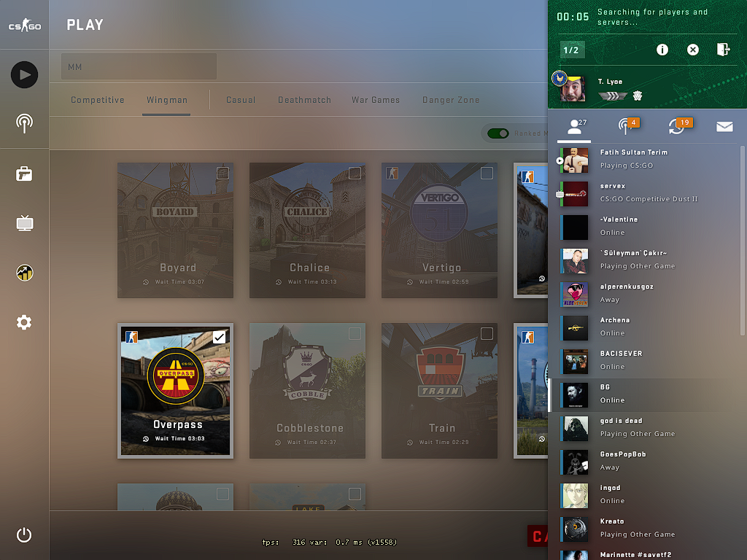Open the CS:GO logo home screen
747x560 pixels.
coord(25,25)
